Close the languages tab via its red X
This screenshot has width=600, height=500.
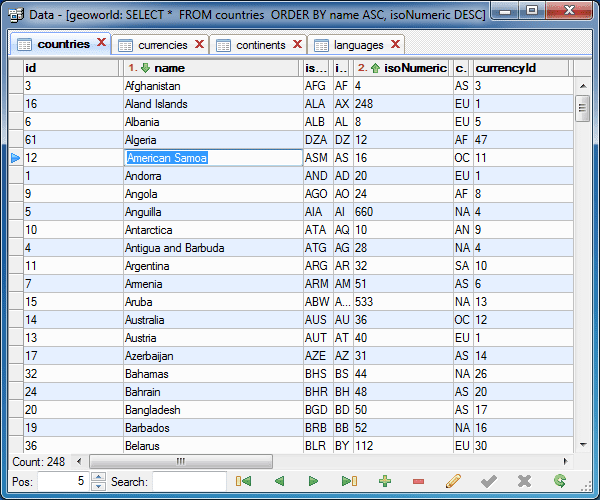pos(395,44)
